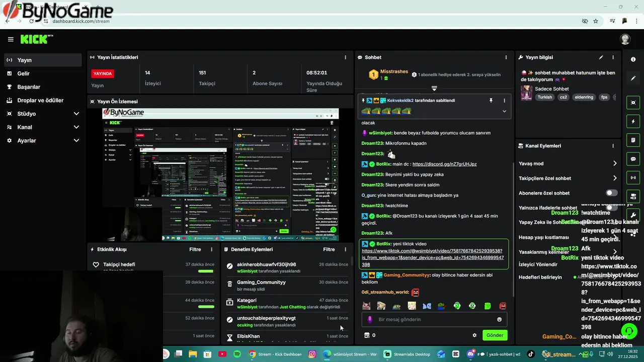Select Gelir in the sidebar
Image resolution: width=644 pixels, height=362 pixels.
coord(43,73)
